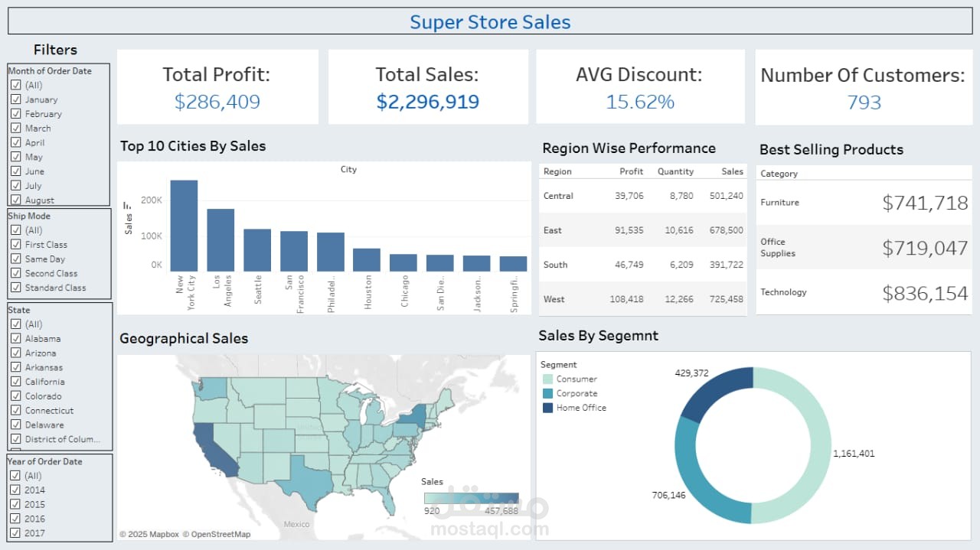Select the Home Office legend color swatch
This screenshot has height=550, width=980.
click(548, 408)
